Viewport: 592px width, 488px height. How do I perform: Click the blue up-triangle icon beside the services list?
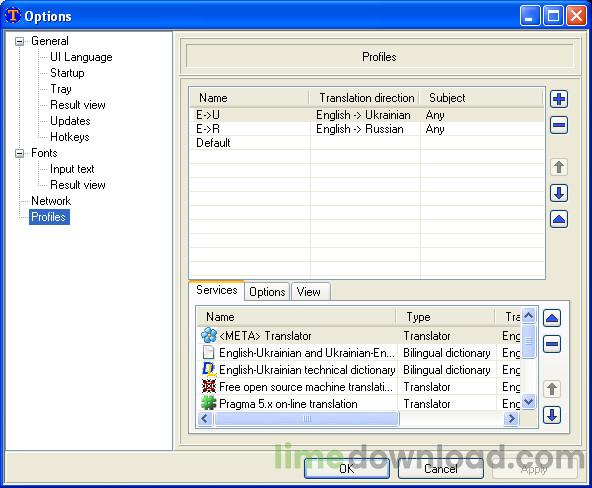coord(552,318)
